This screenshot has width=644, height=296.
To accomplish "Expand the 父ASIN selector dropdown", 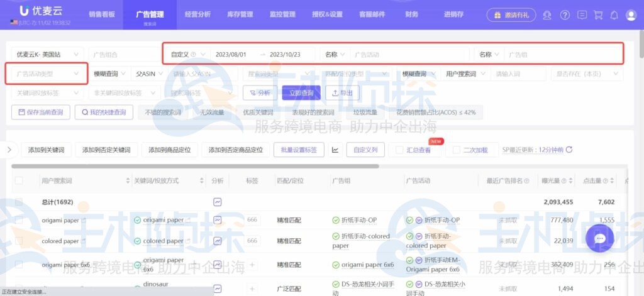I will coord(148,74).
